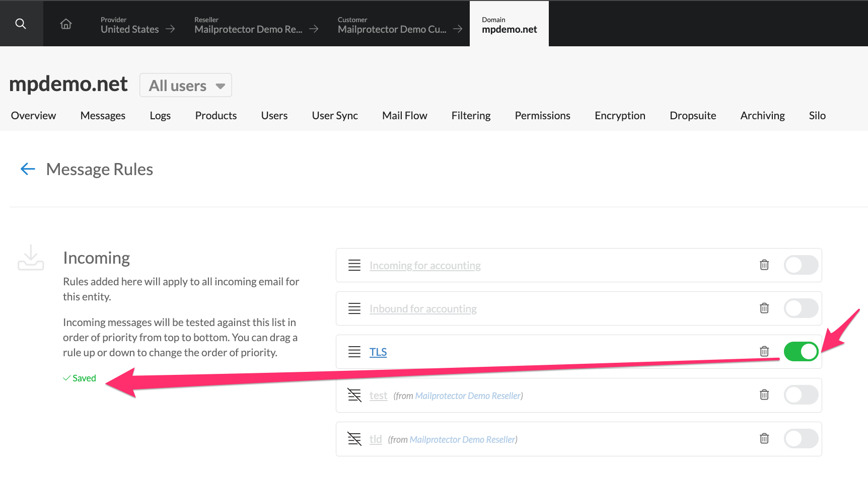Turn on the tld rule toggle
868x477 pixels.
click(801, 438)
